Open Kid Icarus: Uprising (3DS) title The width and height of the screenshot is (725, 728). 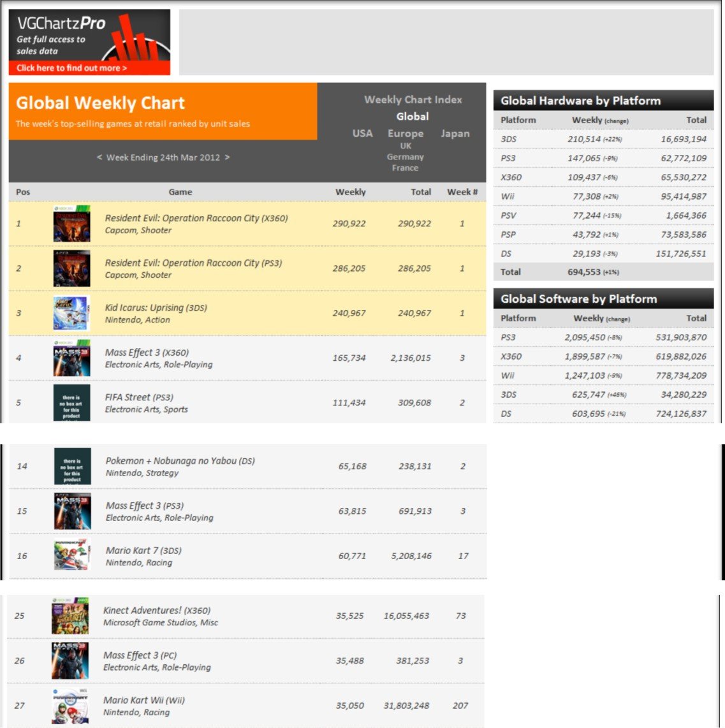coord(156,307)
